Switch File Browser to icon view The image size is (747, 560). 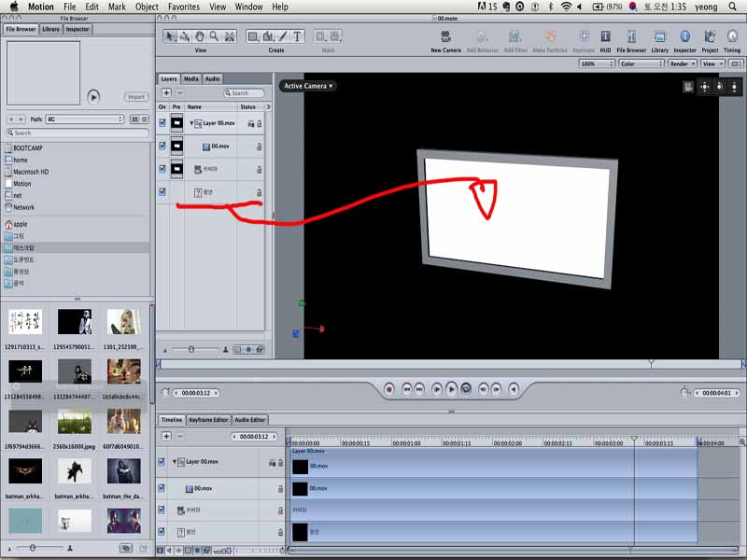134,119
